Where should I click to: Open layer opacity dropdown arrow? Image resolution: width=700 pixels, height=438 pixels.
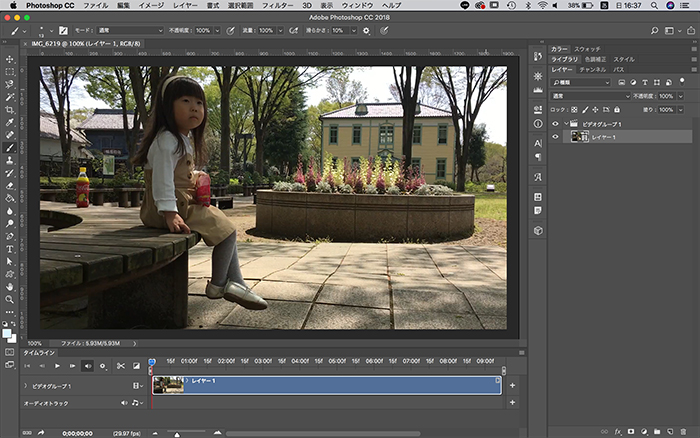pyautogui.click(x=680, y=96)
